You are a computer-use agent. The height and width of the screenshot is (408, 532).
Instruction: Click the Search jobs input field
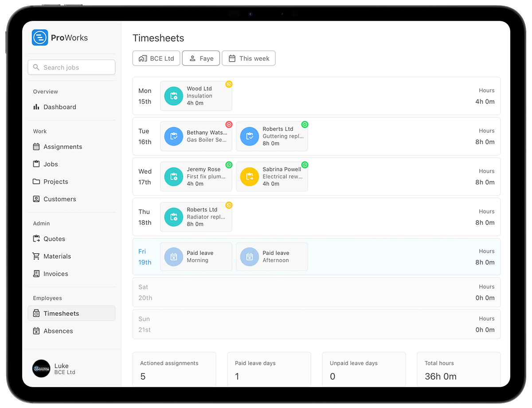tap(71, 67)
